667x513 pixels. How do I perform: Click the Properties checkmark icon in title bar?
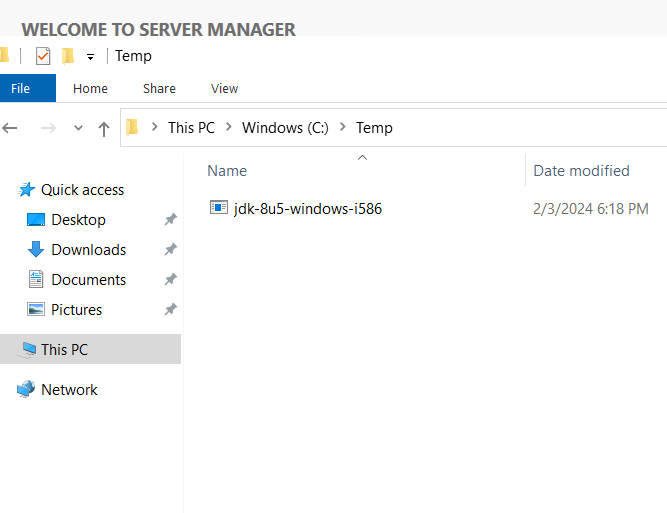[x=43, y=56]
